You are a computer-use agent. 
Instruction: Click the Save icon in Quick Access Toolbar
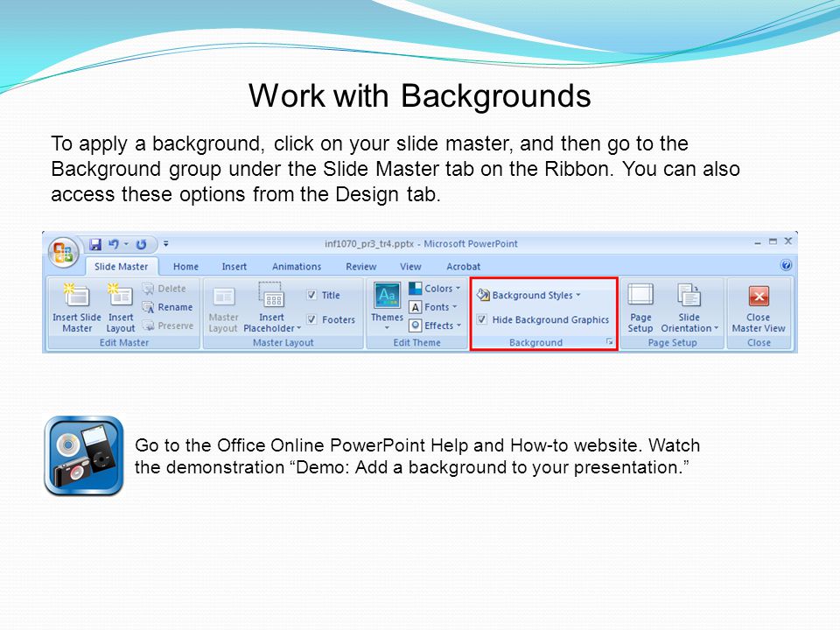click(x=95, y=244)
